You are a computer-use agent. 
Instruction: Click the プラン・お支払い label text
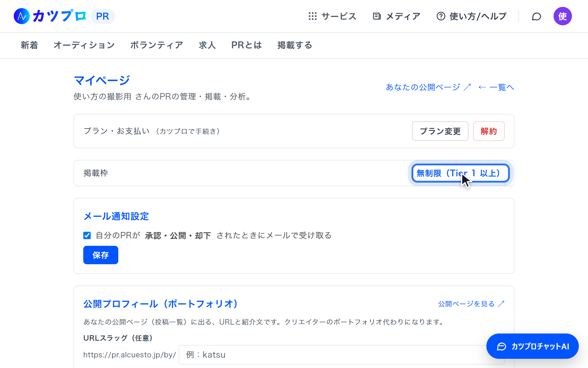click(117, 131)
